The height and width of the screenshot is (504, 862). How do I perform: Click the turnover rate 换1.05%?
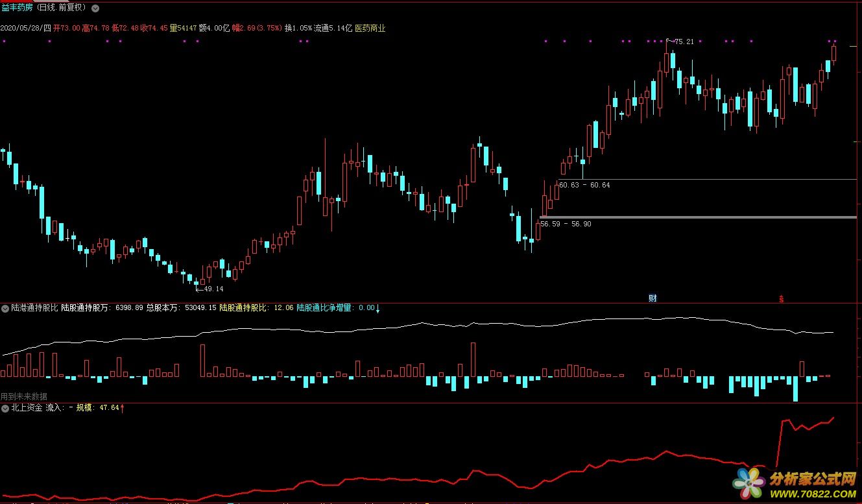tap(298, 29)
